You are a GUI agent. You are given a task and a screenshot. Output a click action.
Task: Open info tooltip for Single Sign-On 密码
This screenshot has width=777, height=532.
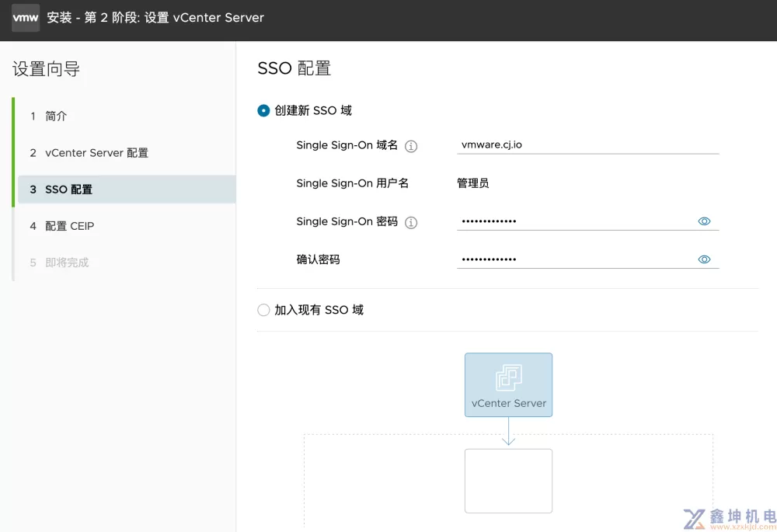click(411, 222)
